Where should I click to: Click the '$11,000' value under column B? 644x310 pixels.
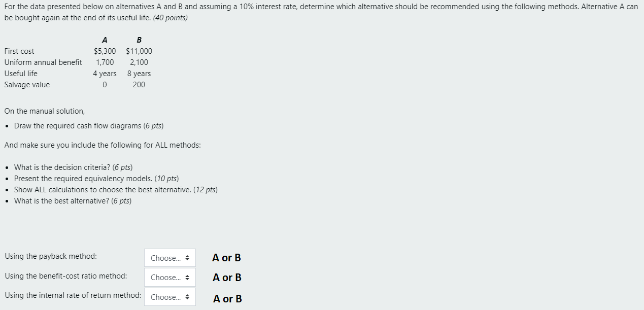click(x=139, y=51)
